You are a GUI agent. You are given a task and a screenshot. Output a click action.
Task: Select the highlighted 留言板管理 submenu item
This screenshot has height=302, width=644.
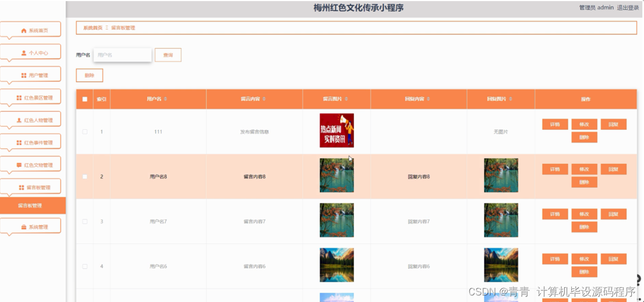33,206
